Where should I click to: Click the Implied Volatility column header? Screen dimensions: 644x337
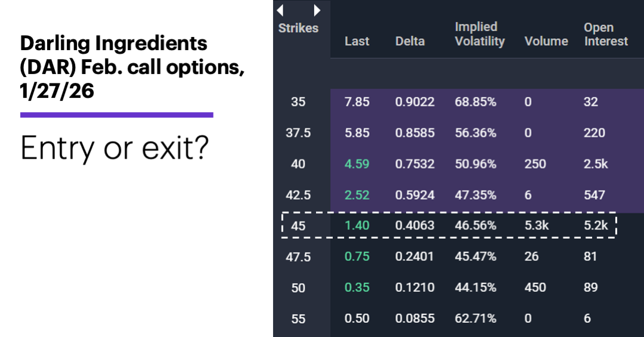coord(479,34)
